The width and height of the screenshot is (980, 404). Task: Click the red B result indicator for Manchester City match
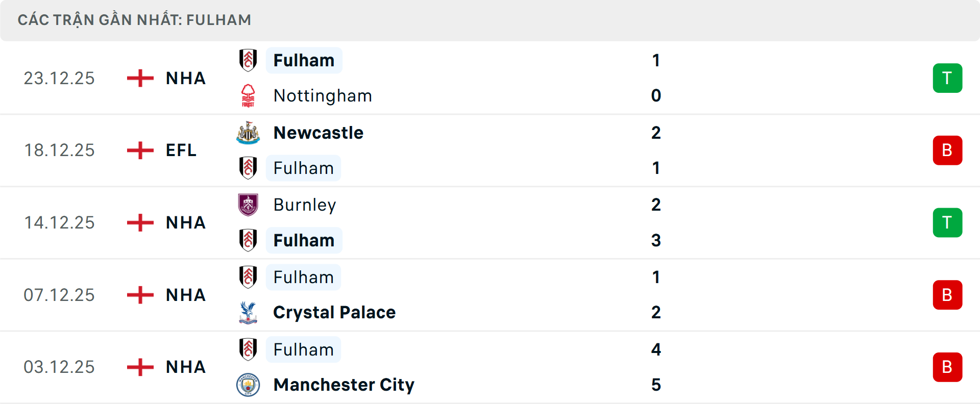[x=947, y=367]
